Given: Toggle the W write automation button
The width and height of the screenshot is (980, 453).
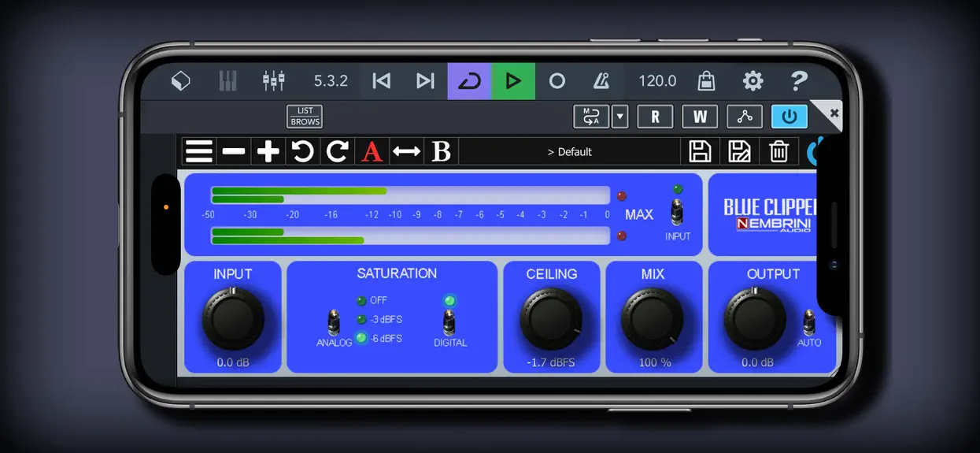Looking at the screenshot, I should [x=700, y=117].
